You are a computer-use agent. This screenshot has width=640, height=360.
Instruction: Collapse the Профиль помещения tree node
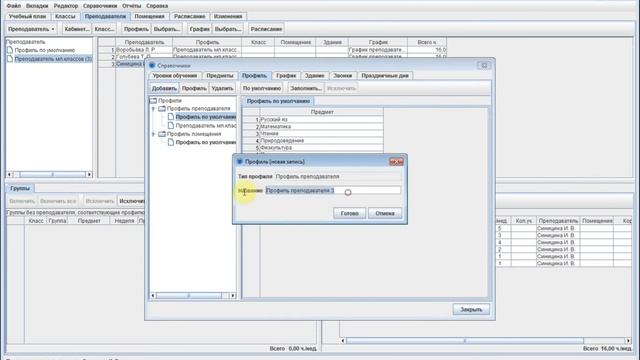pyautogui.click(x=153, y=134)
